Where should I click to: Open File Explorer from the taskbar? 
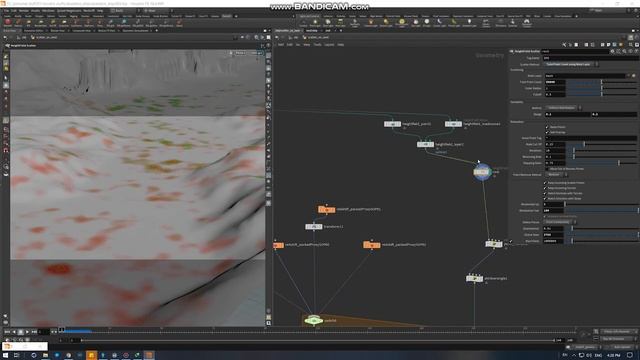[x=45, y=356]
